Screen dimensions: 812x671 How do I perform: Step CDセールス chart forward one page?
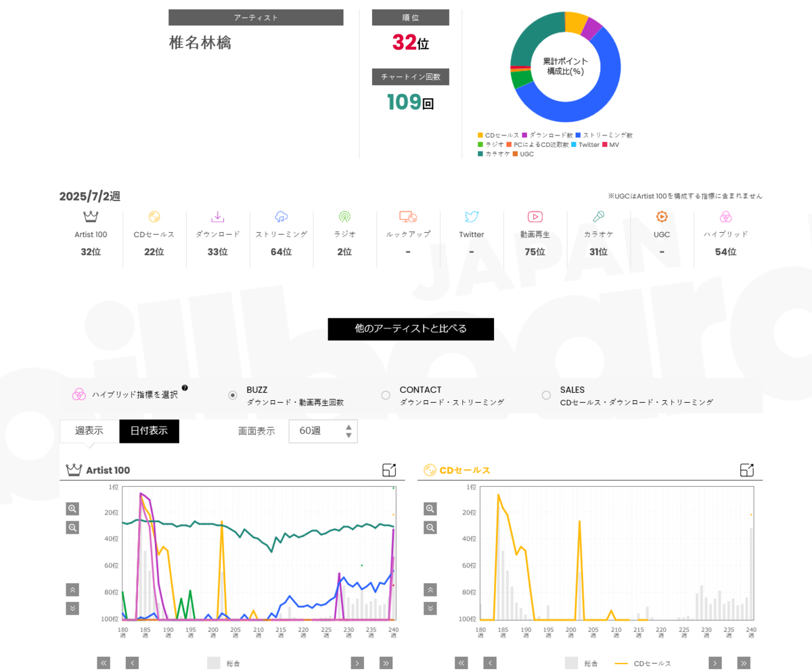pyautogui.click(x=715, y=663)
